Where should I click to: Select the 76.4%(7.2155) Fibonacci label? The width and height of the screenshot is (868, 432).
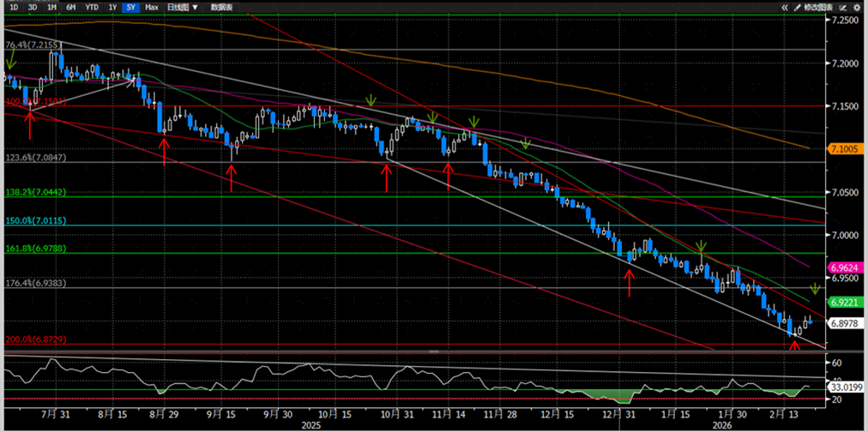(x=33, y=45)
